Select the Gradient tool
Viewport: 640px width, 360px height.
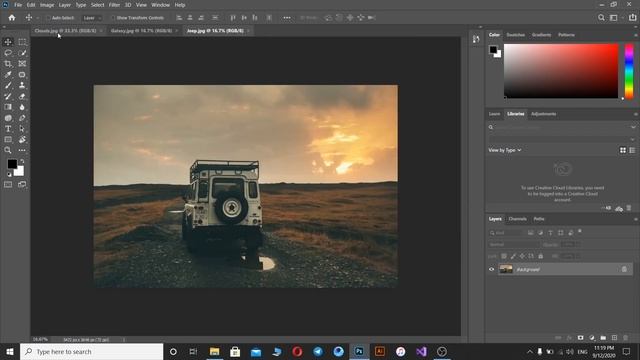tap(8, 107)
